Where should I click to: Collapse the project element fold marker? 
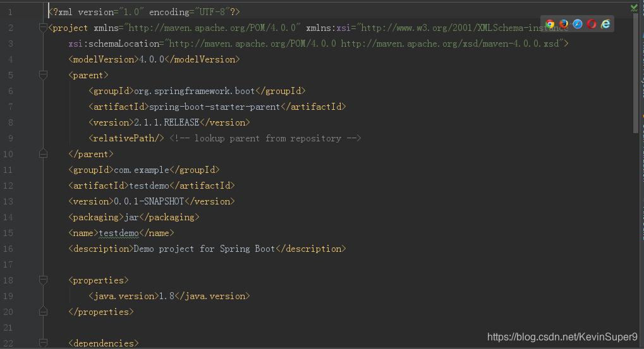(x=43, y=28)
